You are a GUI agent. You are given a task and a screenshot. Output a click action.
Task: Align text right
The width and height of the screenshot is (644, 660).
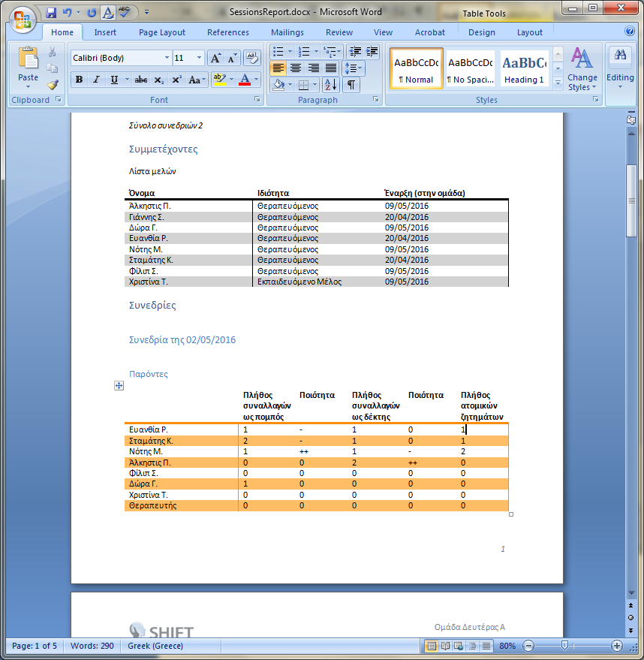point(314,68)
